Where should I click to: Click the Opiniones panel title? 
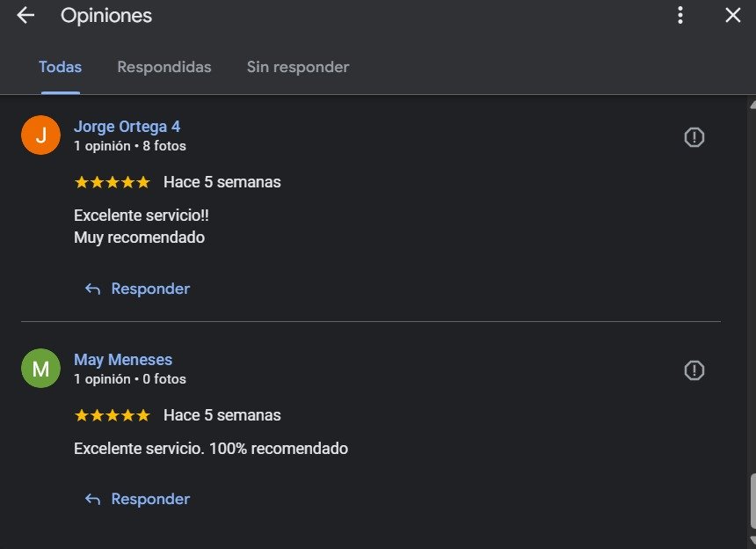(106, 16)
